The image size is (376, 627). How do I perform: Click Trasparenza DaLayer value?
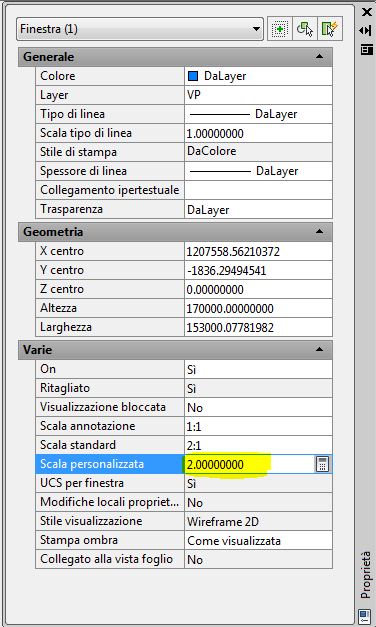258,209
